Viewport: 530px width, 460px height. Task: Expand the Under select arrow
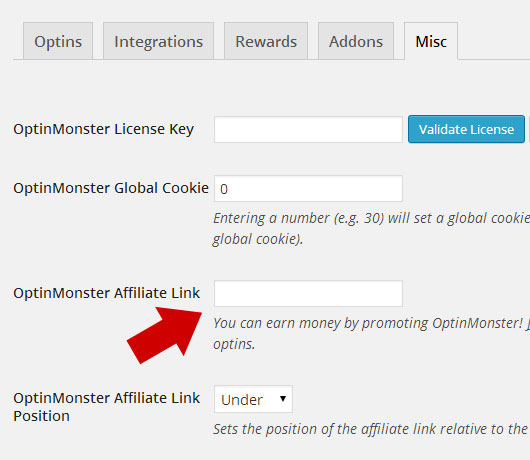[283, 399]
